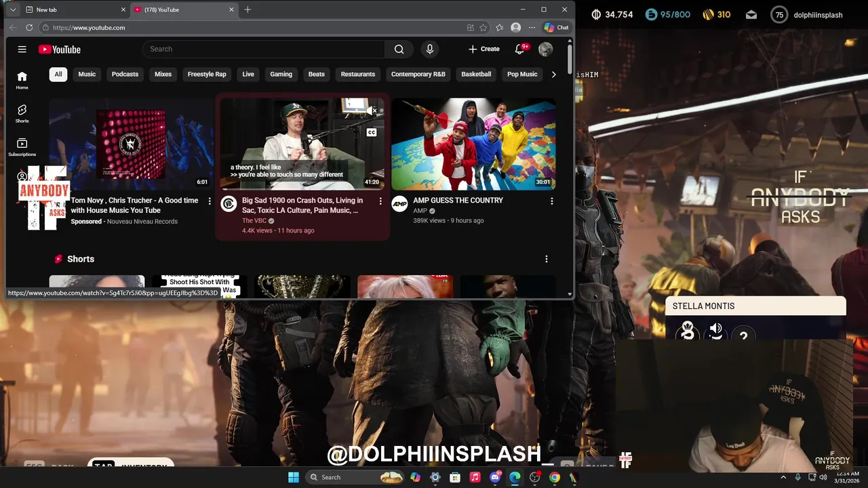Open Microsoft Edge from the taskbar

tap(515, 477)
